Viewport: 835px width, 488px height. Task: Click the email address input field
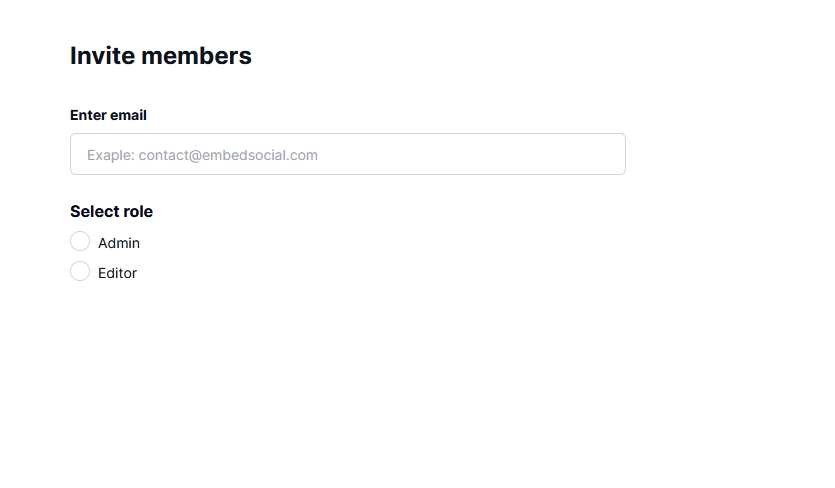(347, 154)
